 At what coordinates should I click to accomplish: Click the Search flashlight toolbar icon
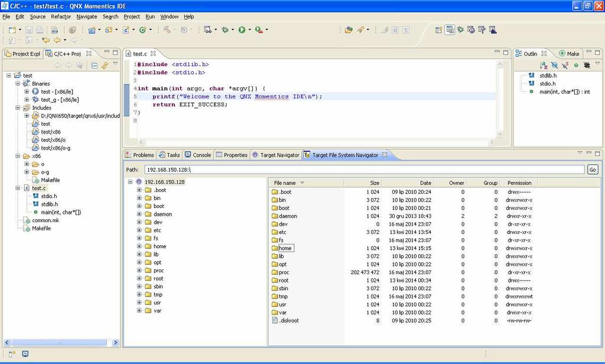pyautogui.click(x=360, y=30)
